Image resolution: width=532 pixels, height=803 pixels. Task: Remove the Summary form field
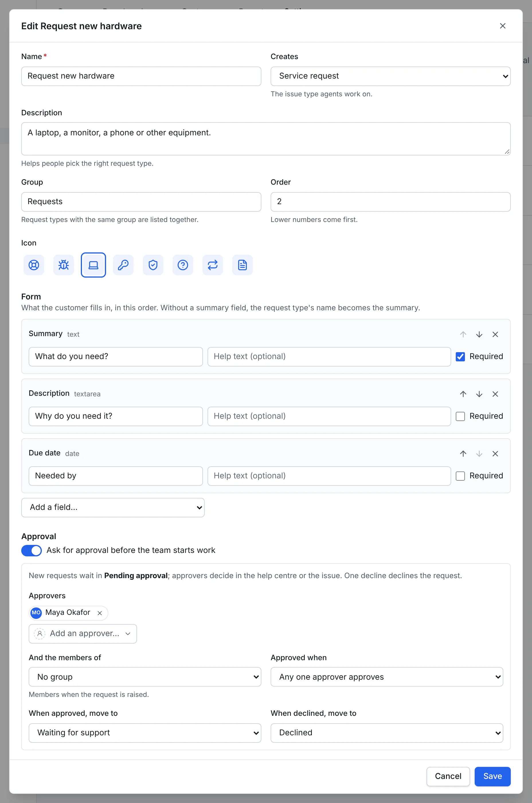495,335
